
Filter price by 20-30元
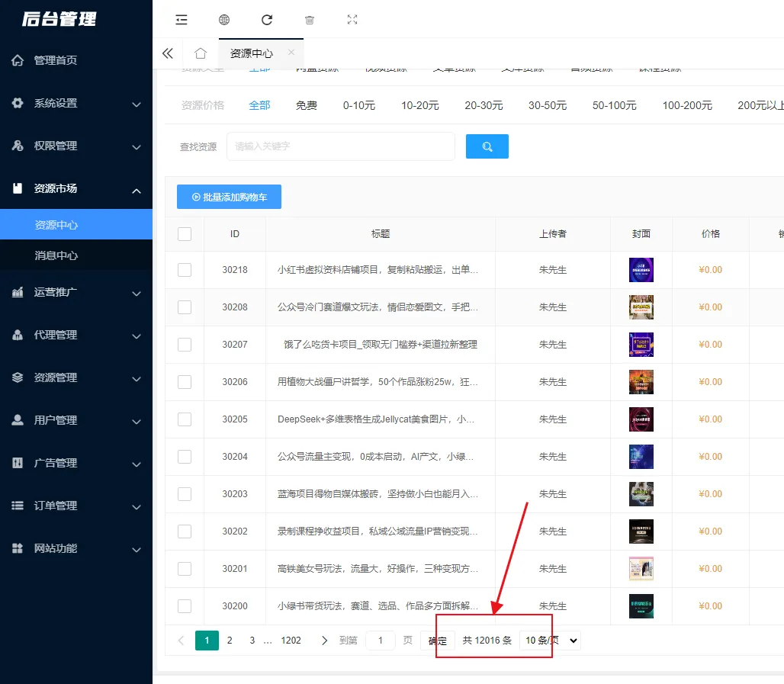tap(484, 105)
